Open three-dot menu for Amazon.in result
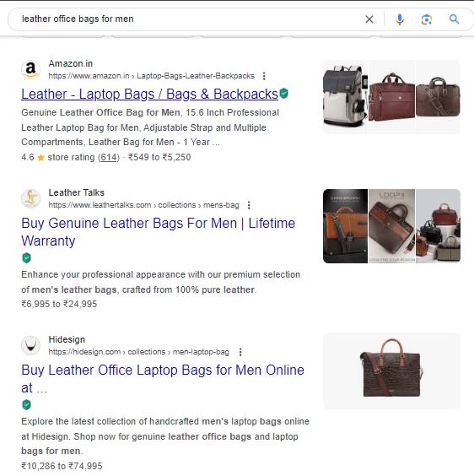Viewport: 474px width, 476px height. [264, 76]
